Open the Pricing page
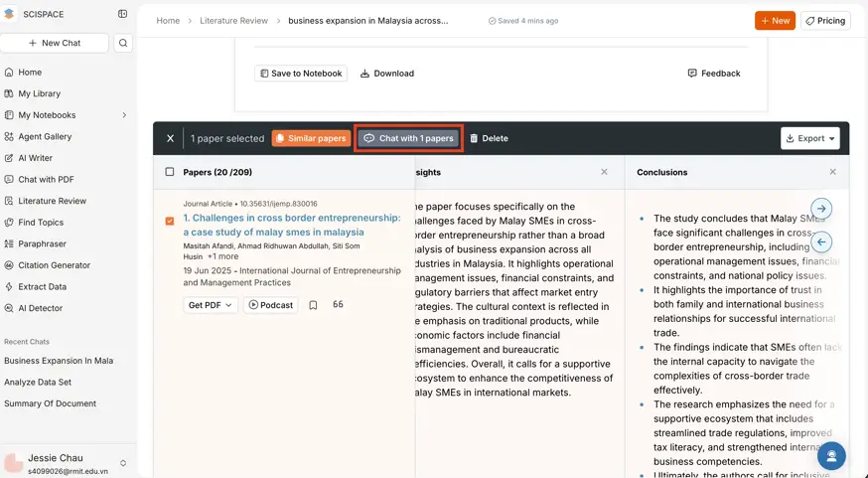The image size is (868, 478). pos(825,21)
